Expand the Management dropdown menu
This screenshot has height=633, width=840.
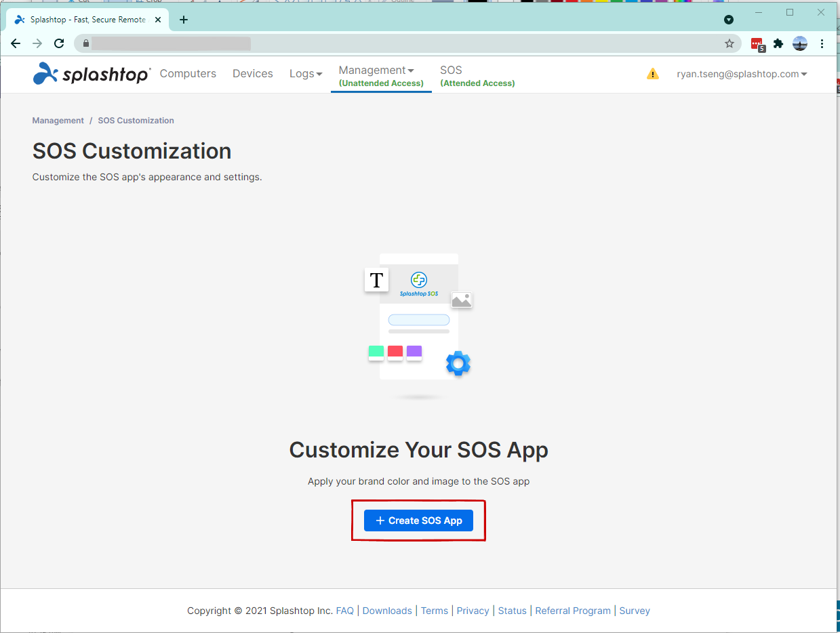pyautogui.click(x=381, y=75)
